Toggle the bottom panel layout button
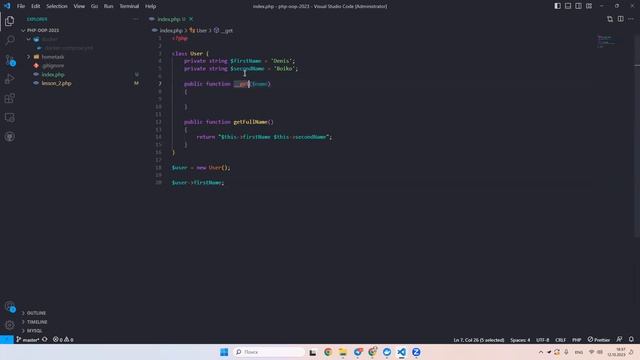This screenshot has height=360, width=640. coord(568,6)
